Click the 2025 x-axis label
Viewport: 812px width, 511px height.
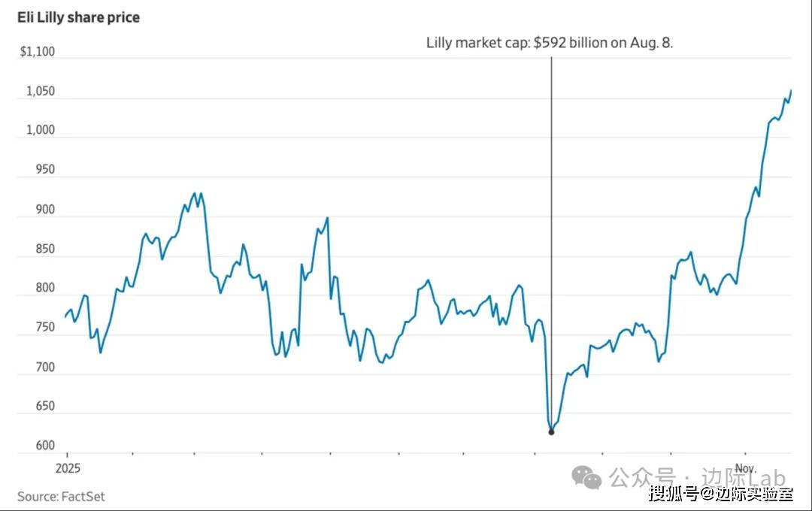(x=67, y=467)
